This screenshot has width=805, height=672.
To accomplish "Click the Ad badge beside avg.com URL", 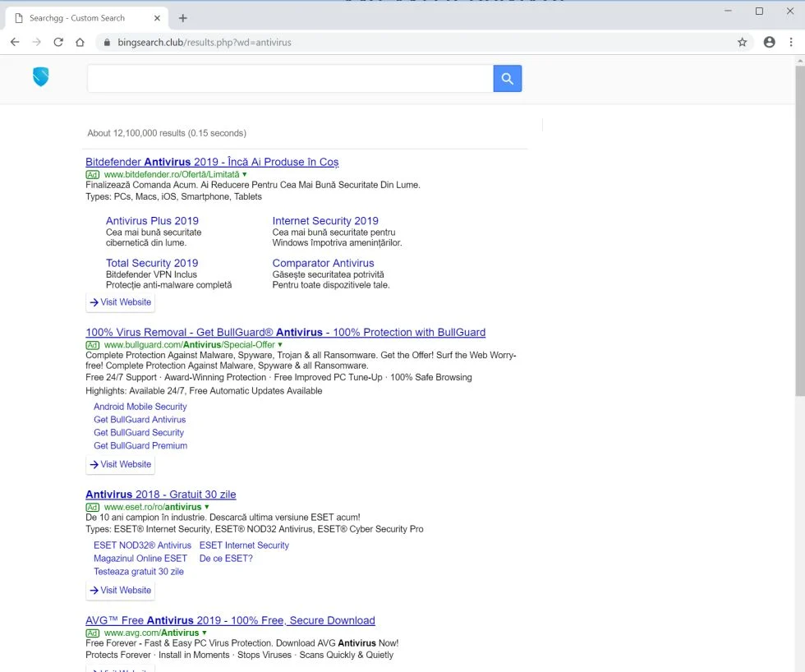I will click(92, 633).
